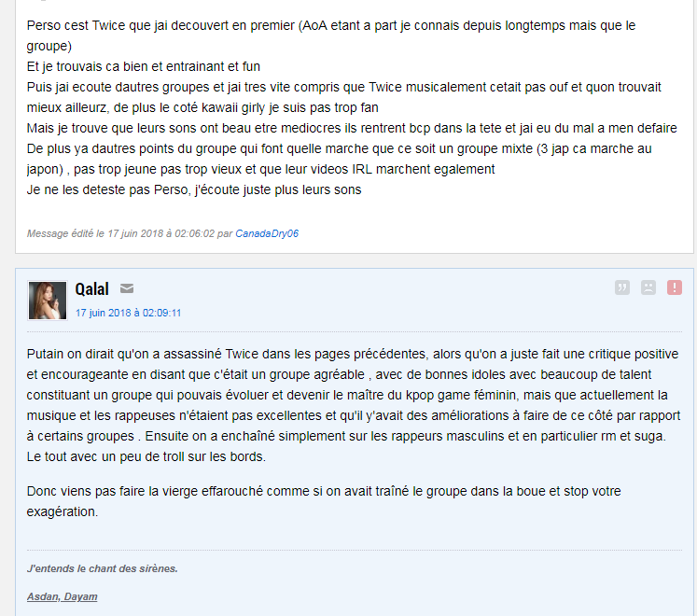Quote Qalal's message using the quote icon
The width and height of the screenshot is (697, 616).
(x=621, y=287)
